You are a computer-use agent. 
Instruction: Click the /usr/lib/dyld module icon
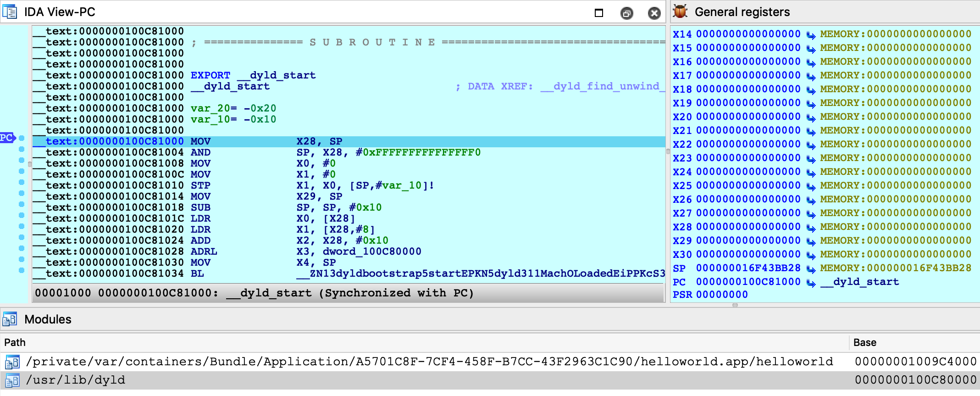click(x=12, y=380)
